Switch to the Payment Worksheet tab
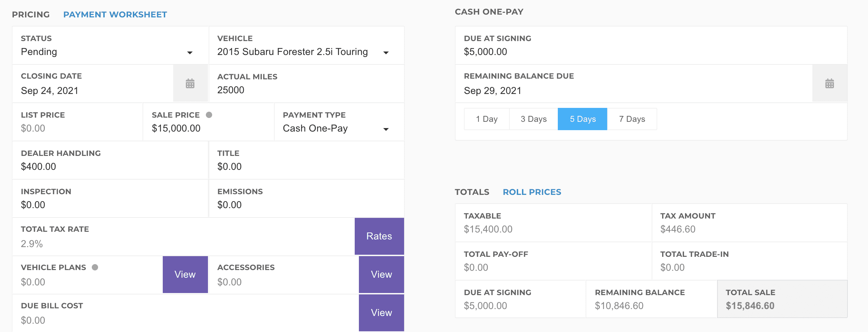The width and height of the screenshot is (868, 332). (x=115, y=15)
